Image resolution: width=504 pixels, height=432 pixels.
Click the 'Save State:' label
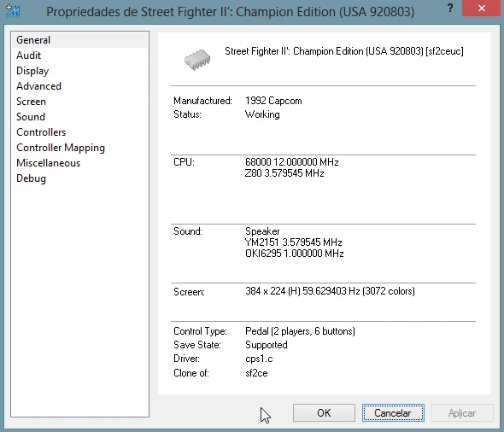pyautogui.click(x=197, y=345)
